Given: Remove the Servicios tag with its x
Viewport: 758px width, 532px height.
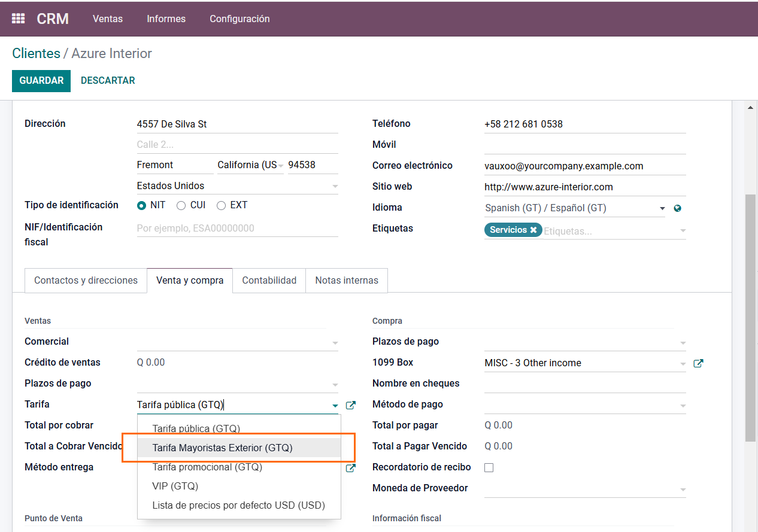Looking at the screenshot, I should click(x=533, y=230).
